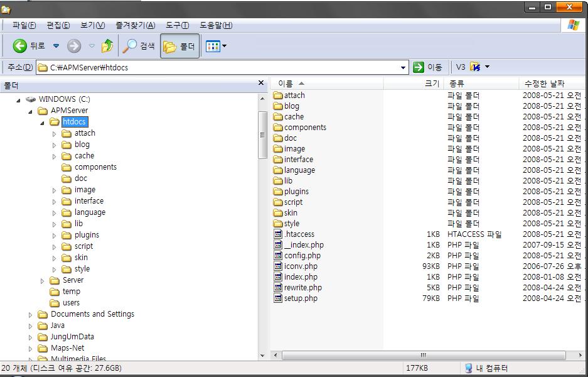Screen dimensions: 588x377
Task: Collapse the APMServer tree node
Action: 30,111
